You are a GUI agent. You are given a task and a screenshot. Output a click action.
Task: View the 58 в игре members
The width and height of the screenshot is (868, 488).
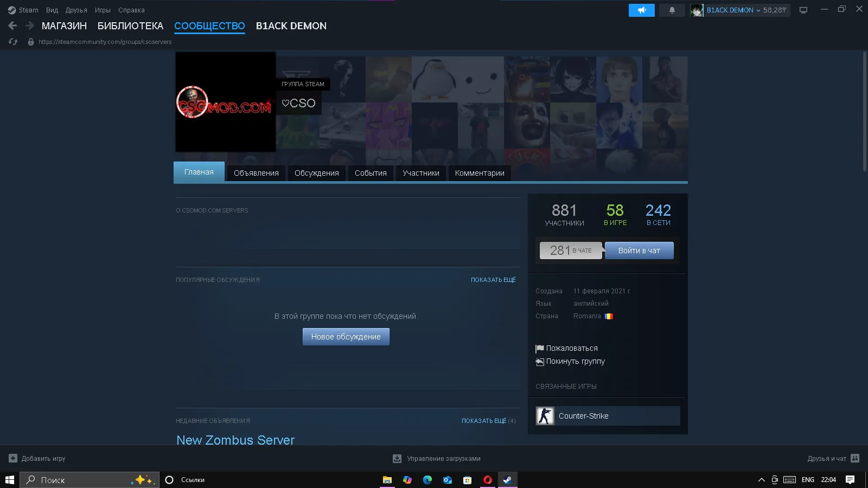pos(615,215)
